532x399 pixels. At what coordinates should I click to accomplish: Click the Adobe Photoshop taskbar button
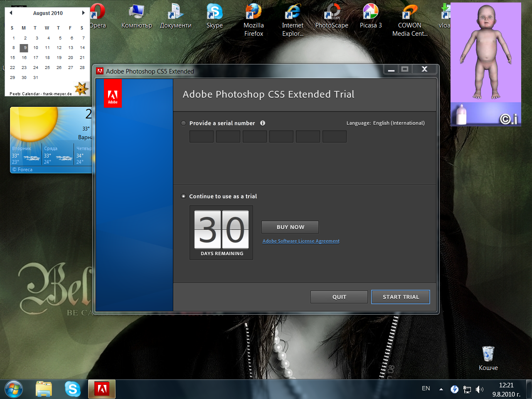tap(102, 389)
